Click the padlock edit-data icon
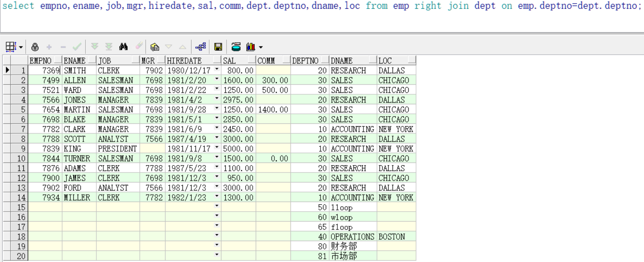This screenshot has height=262, width=644. pos(35,46)
